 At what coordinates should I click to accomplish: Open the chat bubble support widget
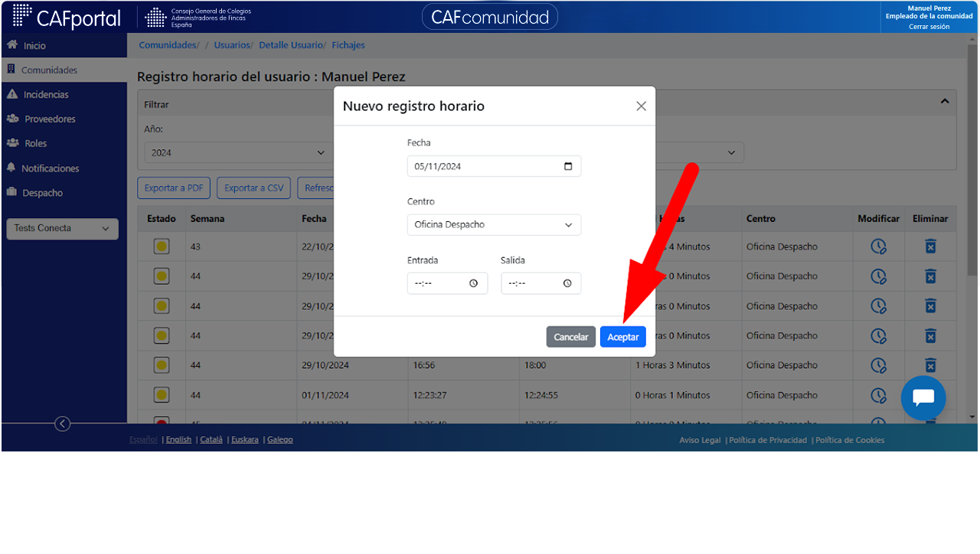click(x=923, y=398)
